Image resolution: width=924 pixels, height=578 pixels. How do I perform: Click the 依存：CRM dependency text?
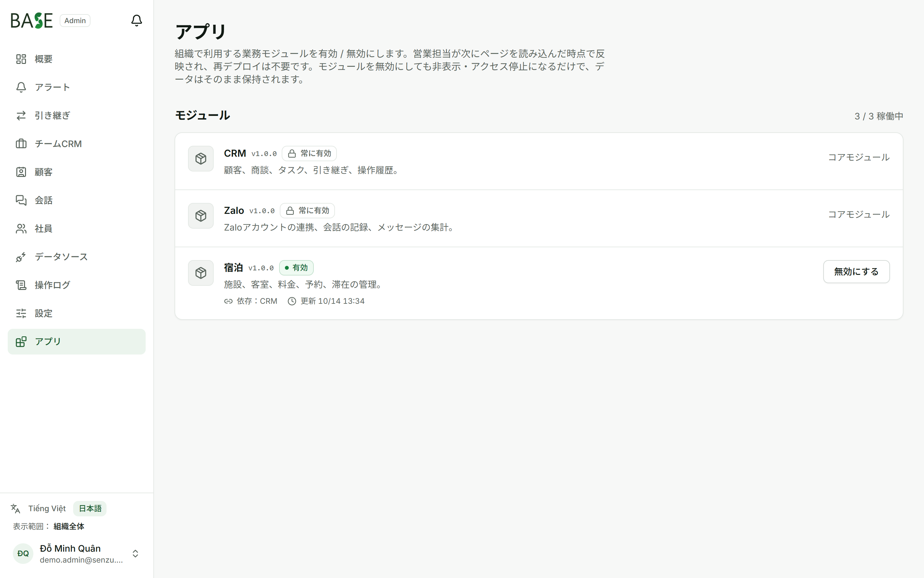tap(257, 301)
